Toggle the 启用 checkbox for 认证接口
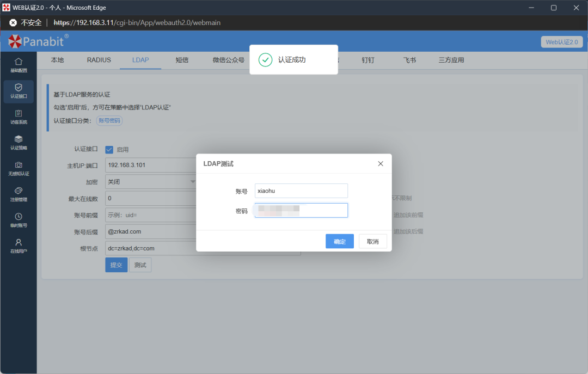 [109, 149]
